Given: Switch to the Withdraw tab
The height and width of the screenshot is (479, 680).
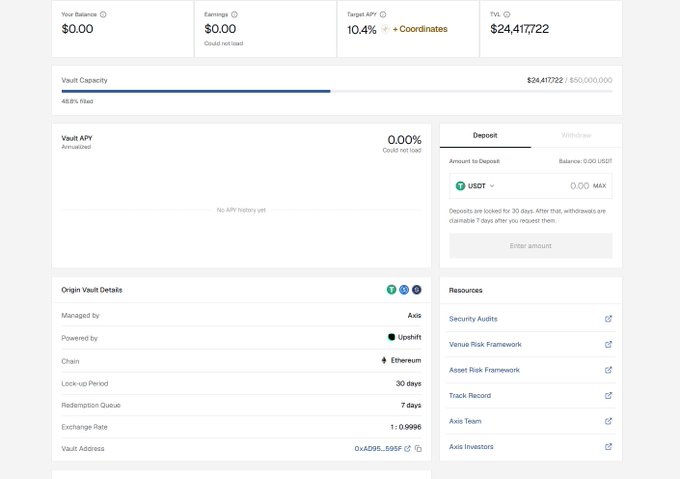Looking at the screenshot, I should 576,135.
